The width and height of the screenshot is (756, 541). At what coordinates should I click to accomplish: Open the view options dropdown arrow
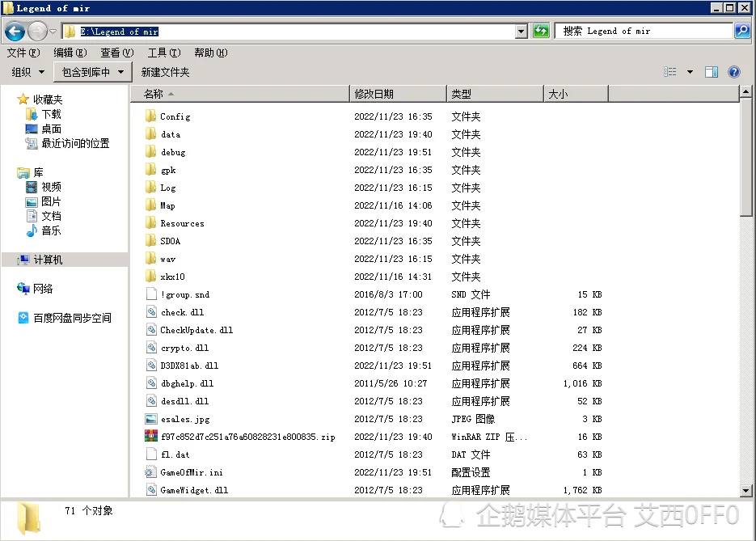690,72
